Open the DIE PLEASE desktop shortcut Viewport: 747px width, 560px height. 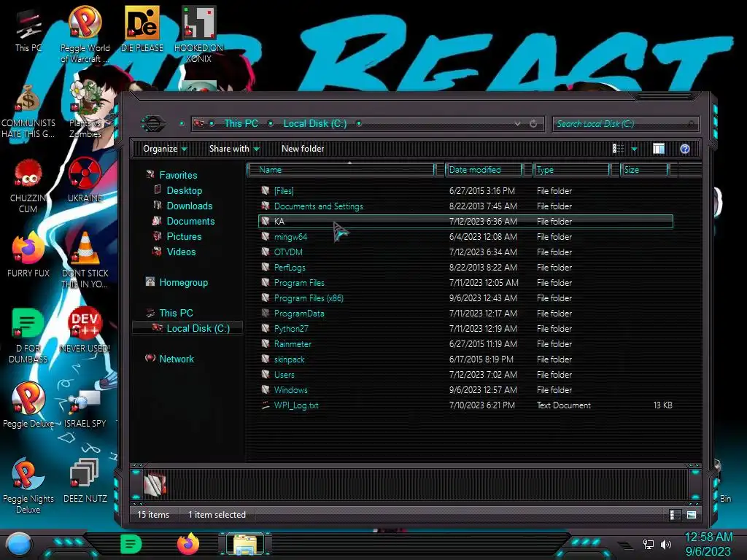click(142, 28)
